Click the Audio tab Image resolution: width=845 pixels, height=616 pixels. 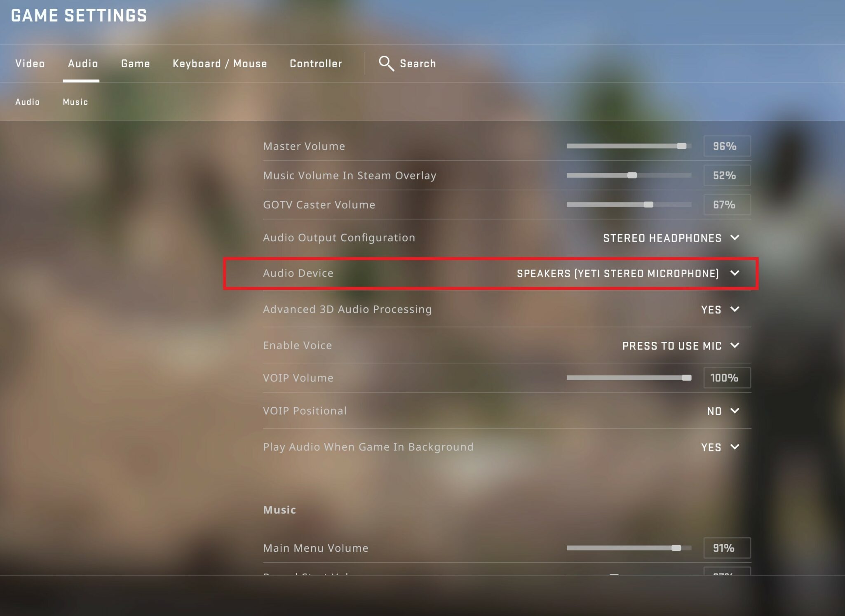82,63
